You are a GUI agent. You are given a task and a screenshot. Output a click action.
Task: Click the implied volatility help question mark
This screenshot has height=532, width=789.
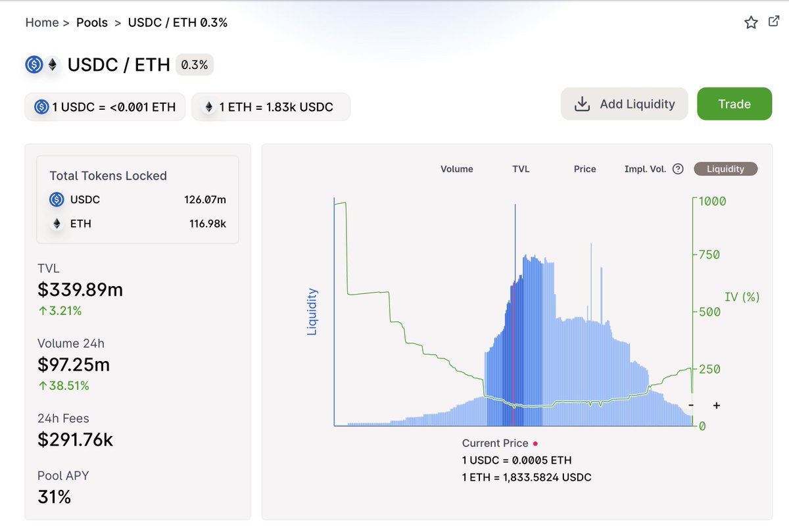point(679,169)
